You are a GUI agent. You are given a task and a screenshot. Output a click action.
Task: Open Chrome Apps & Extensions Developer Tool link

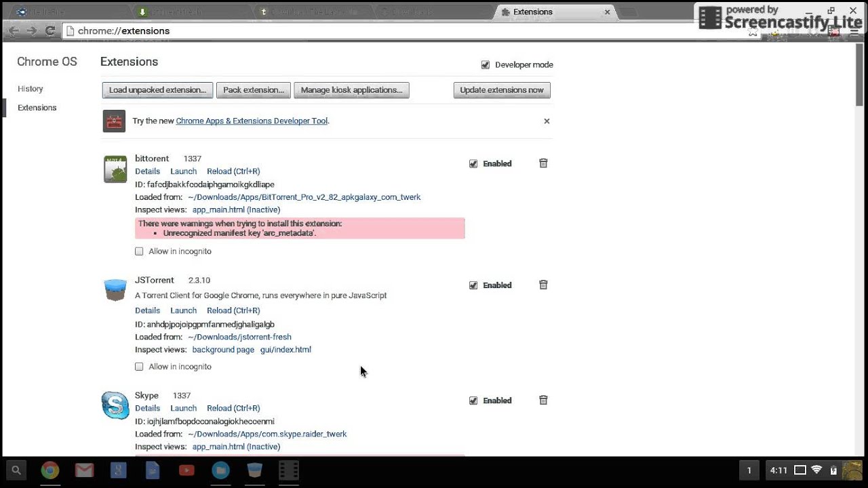(x=252, y=121)
